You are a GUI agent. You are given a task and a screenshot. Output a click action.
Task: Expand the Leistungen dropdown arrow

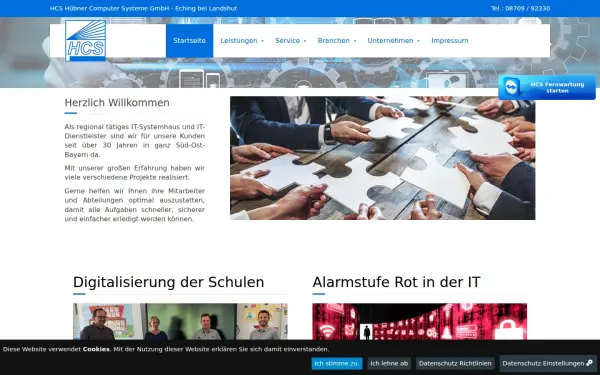(262, 41)
